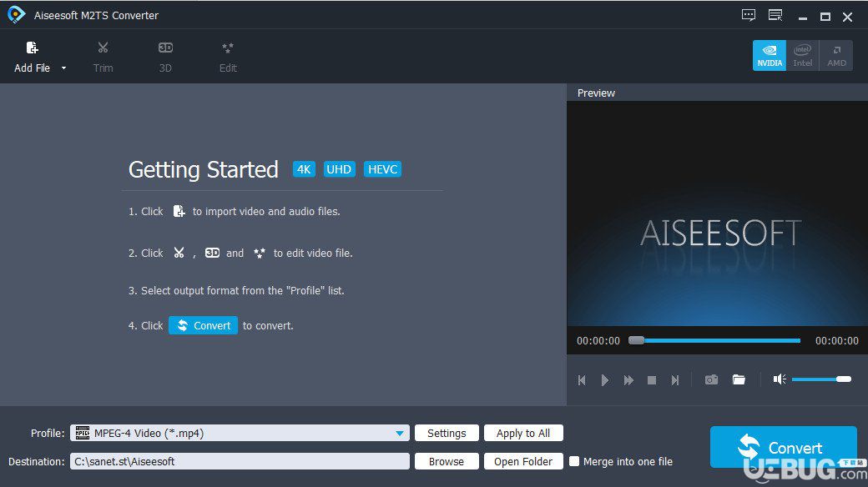Fast forward the preview
The image size is (868, 487).
[628, 380]
